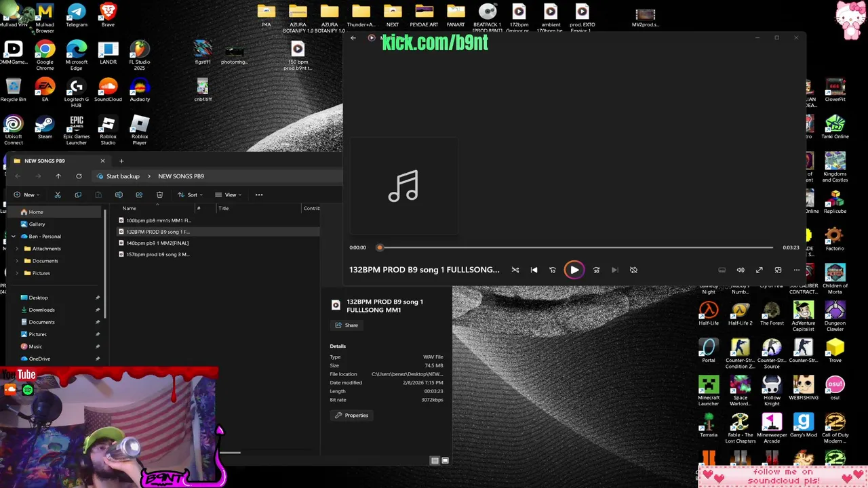This screenshot has width=868, height=488.
Task: Open the Telegram desktop icon
Action: (77, 16)
